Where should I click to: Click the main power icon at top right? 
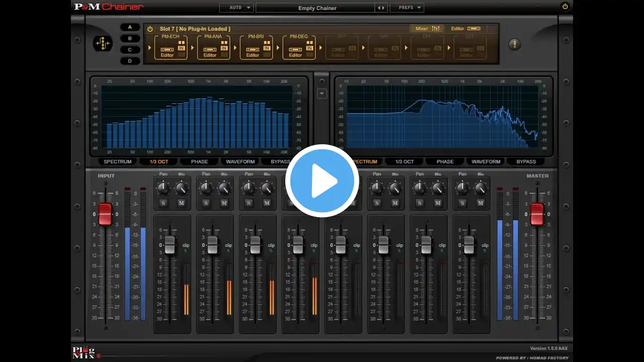(565, 7)
